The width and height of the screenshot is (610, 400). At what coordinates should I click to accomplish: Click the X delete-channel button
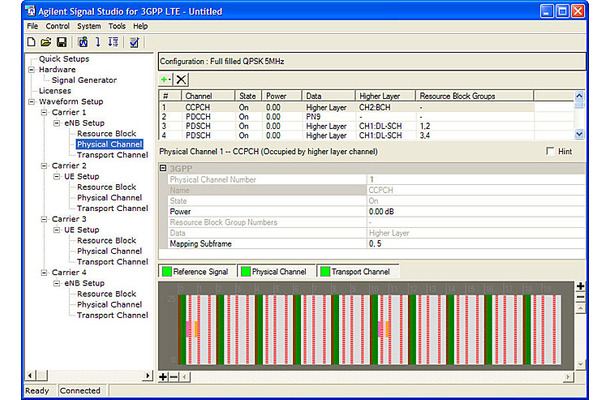181,79
